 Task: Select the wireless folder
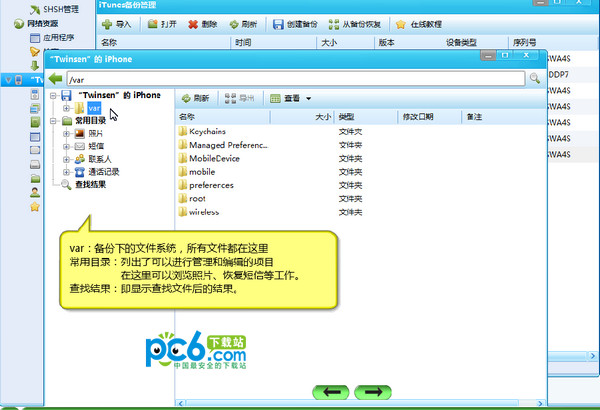click(204, 212)
